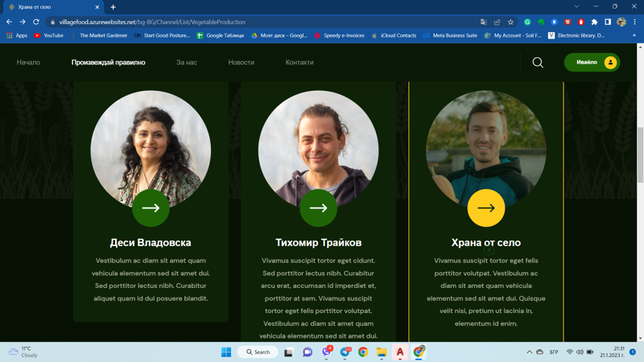Reload the page with the refresh icon
Image resolution: width=644 pixels, height=362 pixels.
(x=36, y=22)
